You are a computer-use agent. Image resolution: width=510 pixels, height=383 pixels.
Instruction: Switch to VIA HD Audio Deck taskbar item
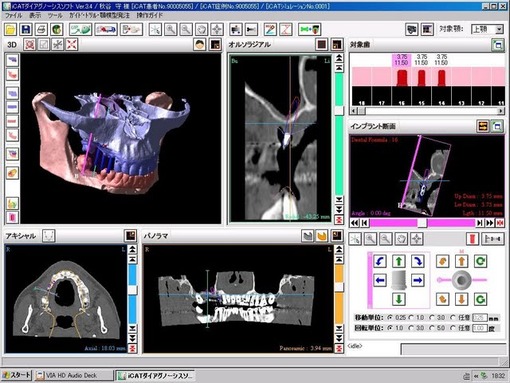click(x=74, y=375)
